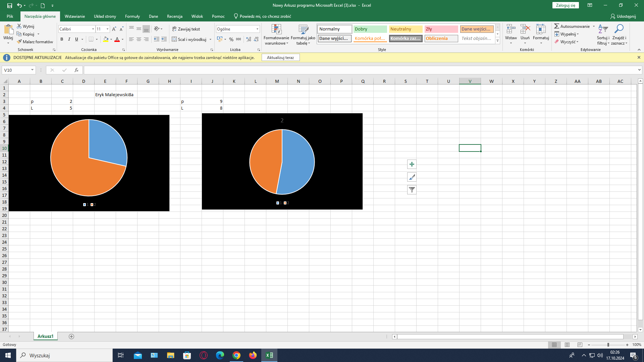Click Insert Function fx icon
Screen dimensions: 644x362
pyautogui.click(x=76, y=70)
